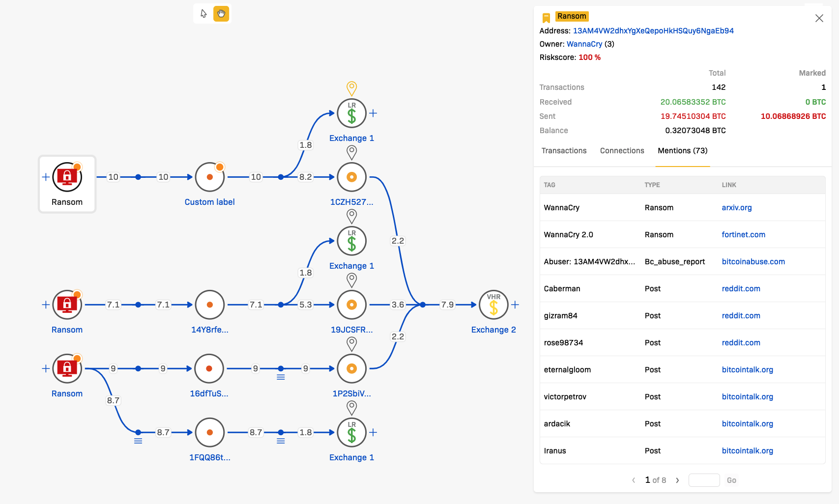Expand the selected Ransom node with plus
Image resolution: width=839 pixels, height=504 pixels.
click(46, 177)
